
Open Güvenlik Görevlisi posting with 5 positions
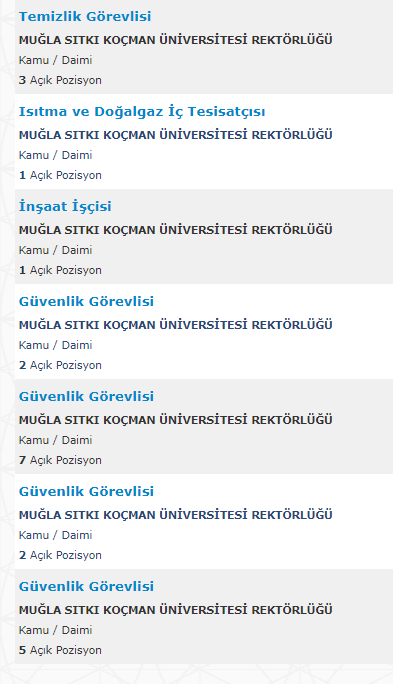[x=86, y=587]
